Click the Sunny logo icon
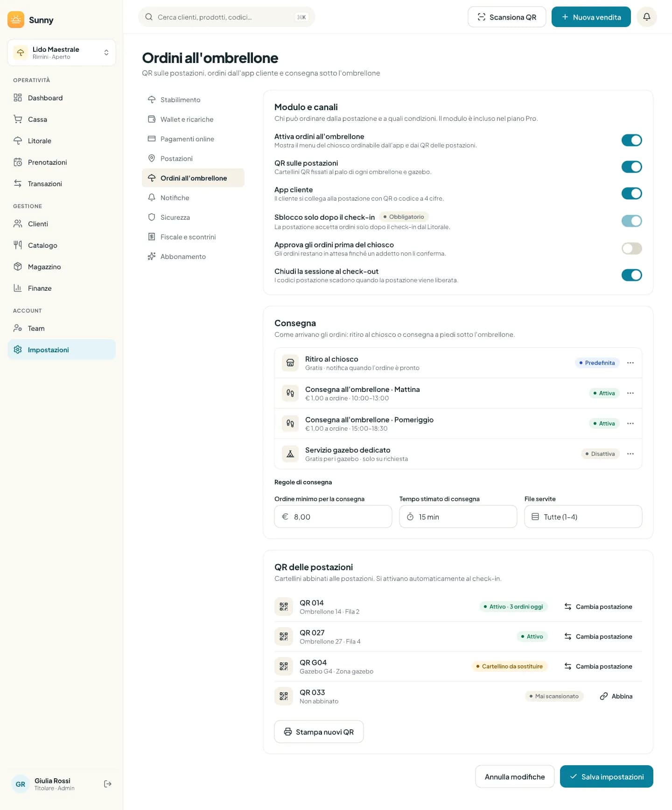672x810 pixels. pos(16,20)
